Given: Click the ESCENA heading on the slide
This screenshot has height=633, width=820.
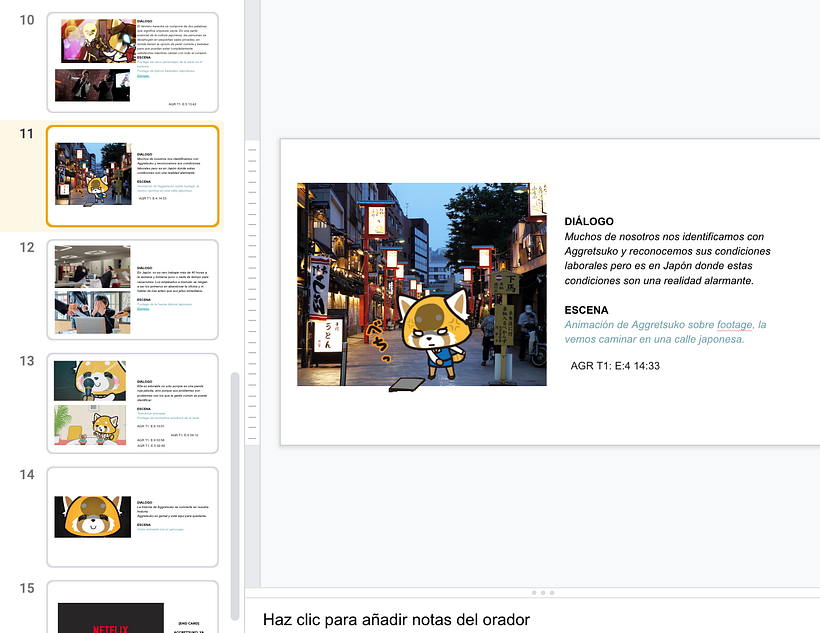Looking at the screenshot, I should coord(586,310).
